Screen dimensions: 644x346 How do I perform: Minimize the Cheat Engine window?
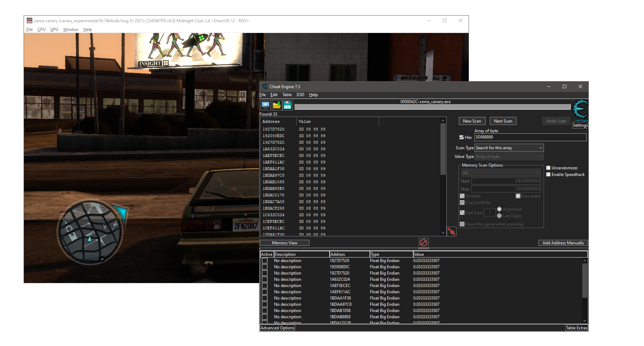click(549, 86)
